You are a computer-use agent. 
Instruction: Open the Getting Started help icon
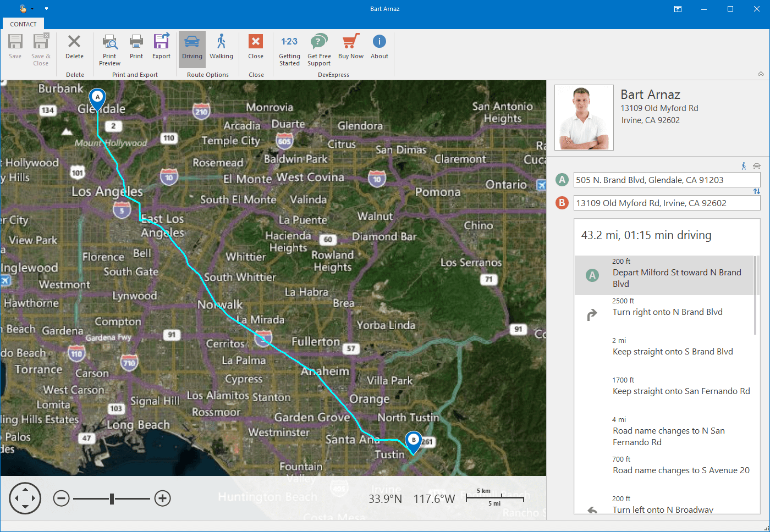289,48
